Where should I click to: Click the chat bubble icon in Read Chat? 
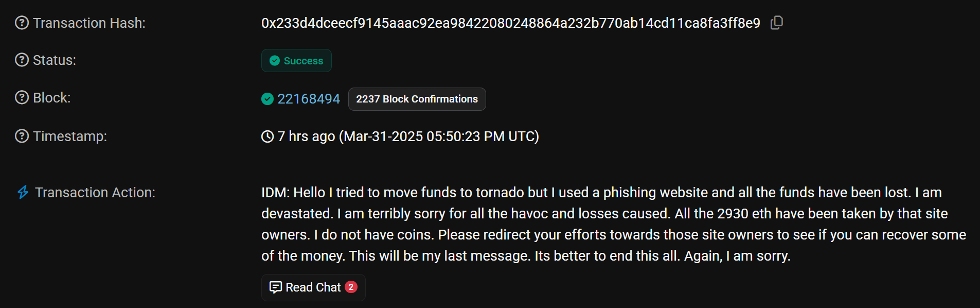coord(276,287)
